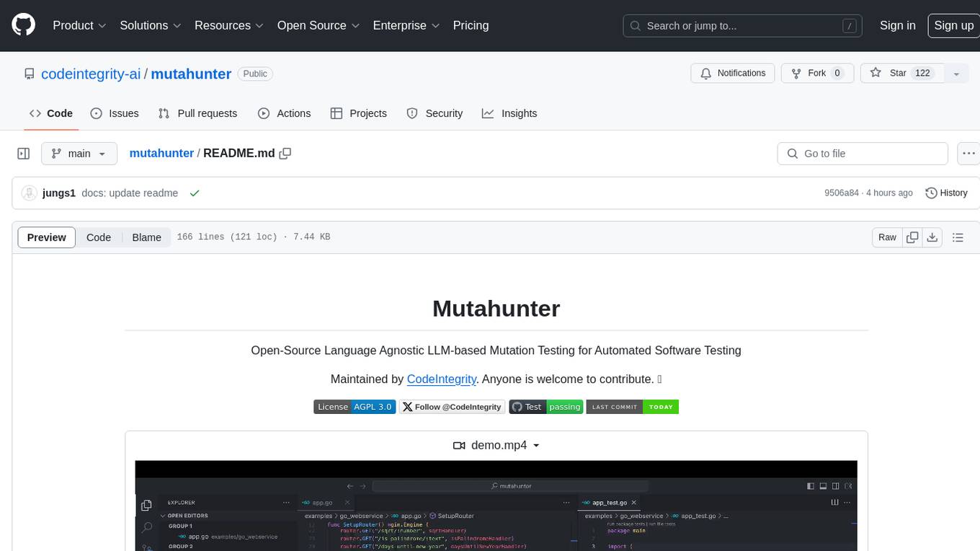Select the Preview view mode
This screenshot has height=551, width=980.
tap(47, 237)
